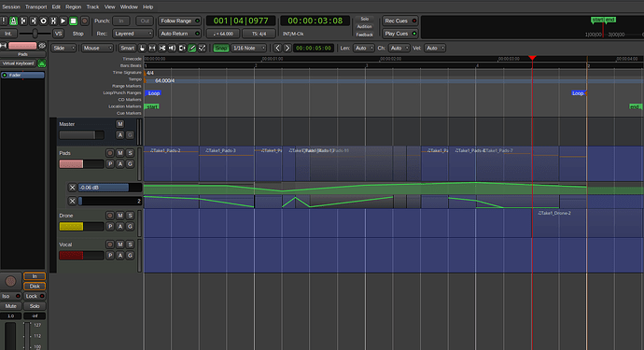Start playback from the playhead

63,21
